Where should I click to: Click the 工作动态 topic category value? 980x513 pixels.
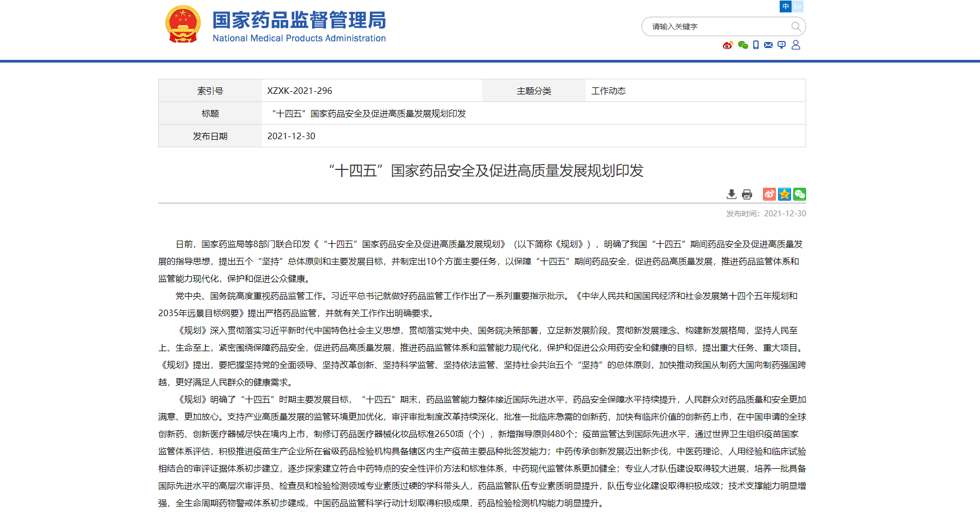(x=609, y=91)
